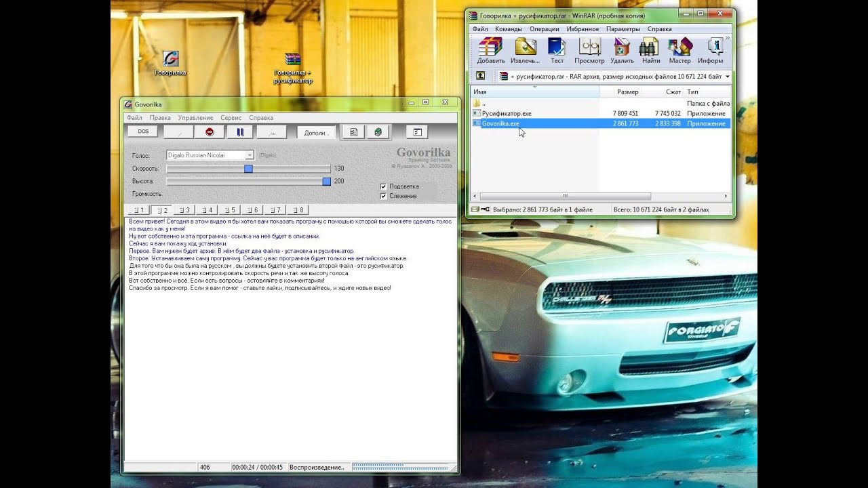Image resolution: width=868 pixels, height=488 pixels.
Task: Go up one folder level in WinRAR
Action: pos(480,76)
